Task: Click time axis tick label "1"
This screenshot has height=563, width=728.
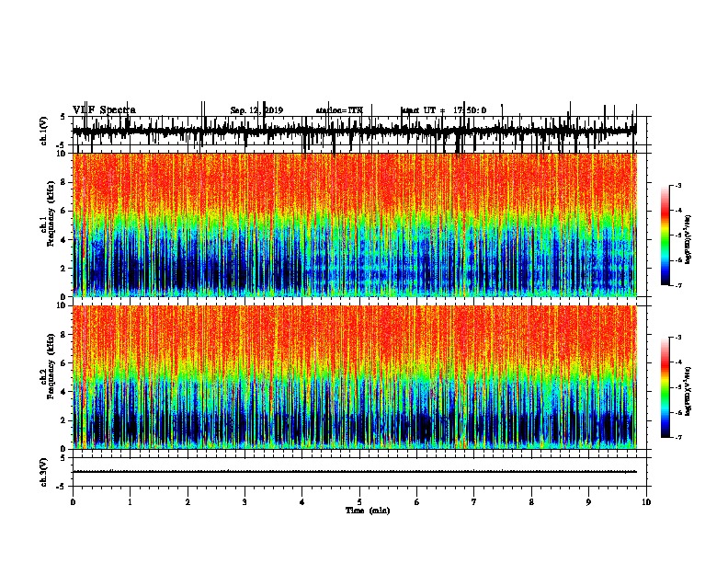Action: (130, 502)
